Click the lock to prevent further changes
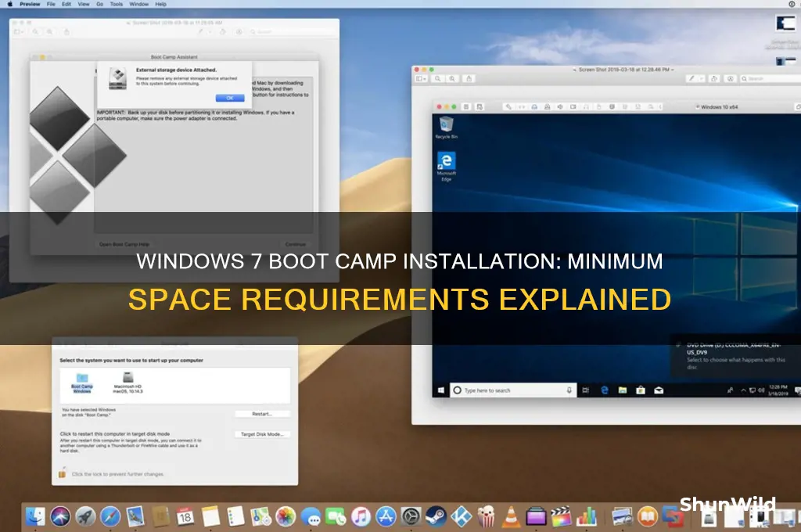The image size is (801, 532). pyautogui.click(x=63, y=473)
